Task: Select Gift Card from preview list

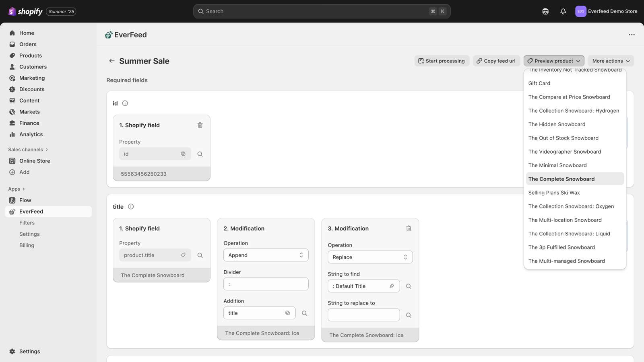Action: [575, 83]
